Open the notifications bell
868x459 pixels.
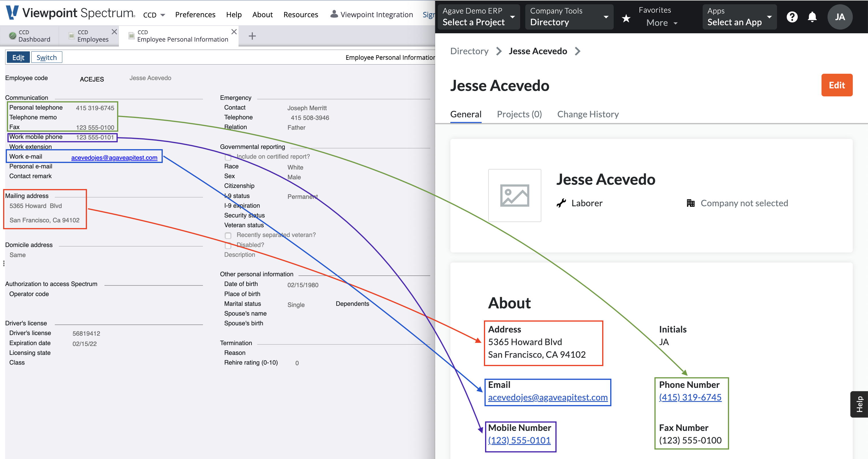[812, 17]
